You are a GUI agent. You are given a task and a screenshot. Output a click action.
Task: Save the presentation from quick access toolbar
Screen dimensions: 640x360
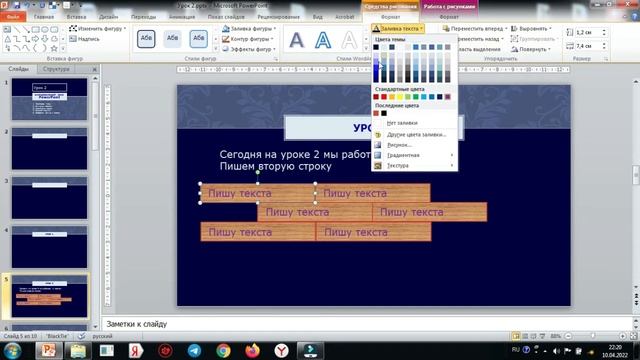tap(17, 5)
